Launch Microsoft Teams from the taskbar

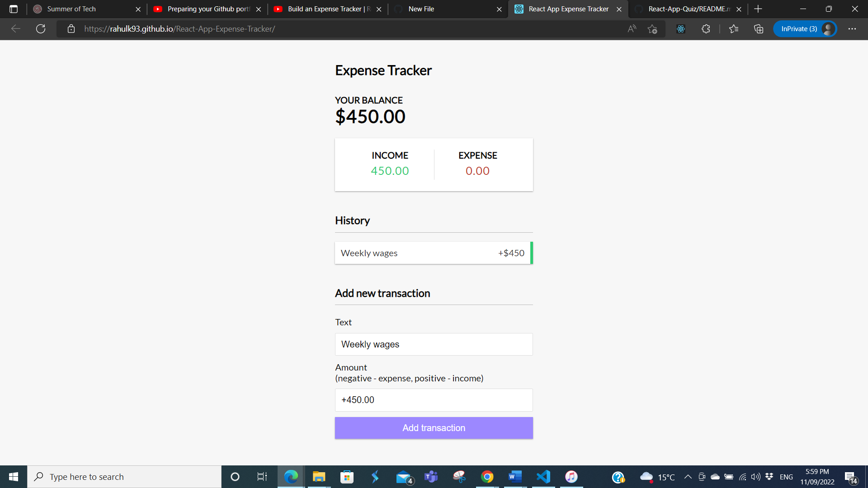click(x=431, y=476)
